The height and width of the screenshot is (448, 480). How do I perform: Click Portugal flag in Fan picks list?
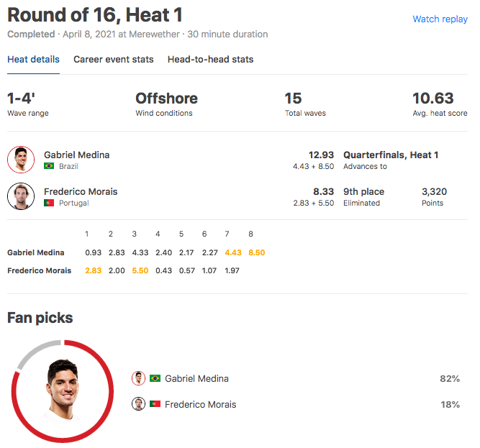155,404
